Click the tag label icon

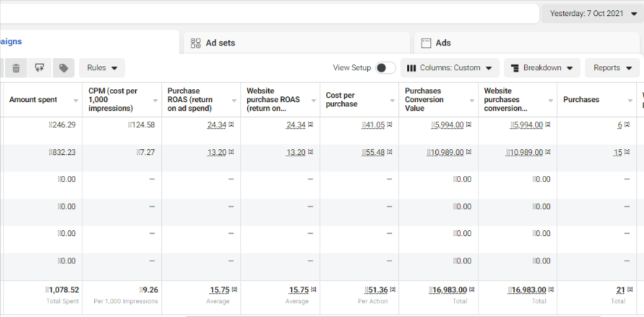64,68
